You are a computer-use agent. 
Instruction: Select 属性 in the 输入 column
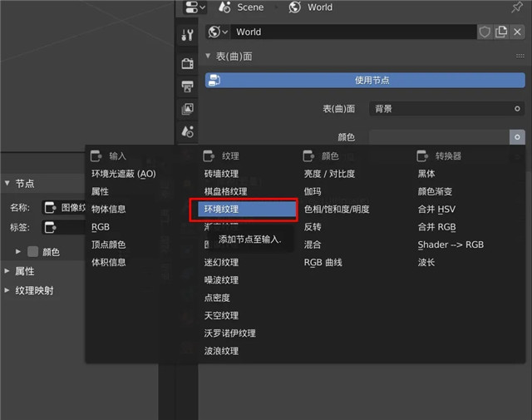click(x=100, y=191)
